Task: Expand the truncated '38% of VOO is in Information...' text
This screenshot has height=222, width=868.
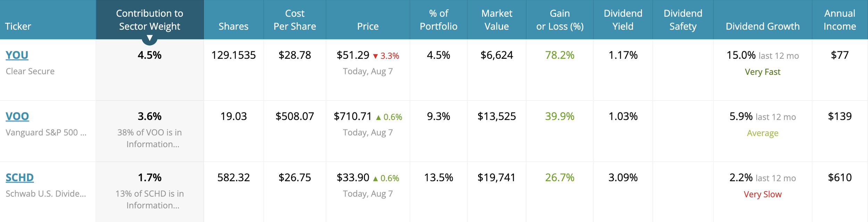Action: coord(150,138)
